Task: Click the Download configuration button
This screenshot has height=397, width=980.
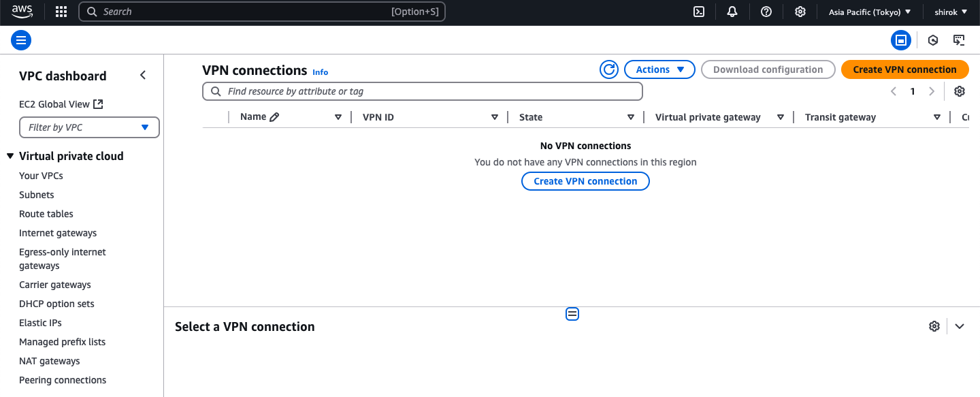Action: coord(768,69)
